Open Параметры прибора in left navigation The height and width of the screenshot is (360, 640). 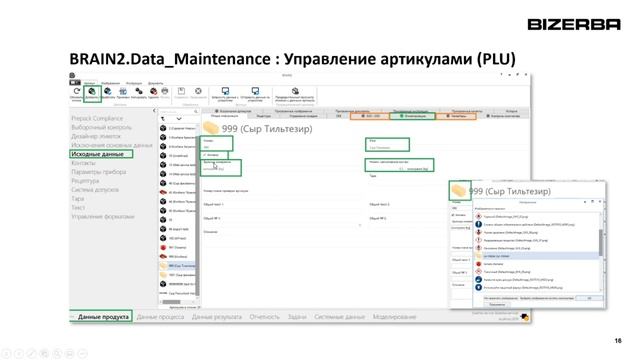[x=99, y=172]
